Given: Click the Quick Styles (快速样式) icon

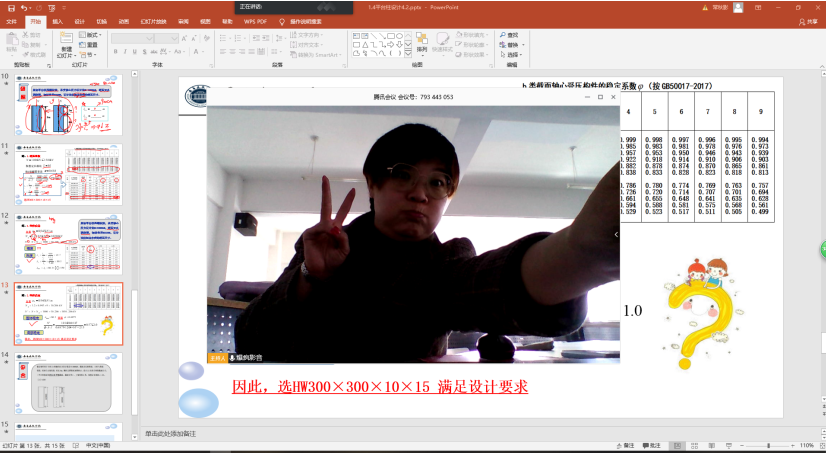Looking at the screenshot, I should click(442, 42).
